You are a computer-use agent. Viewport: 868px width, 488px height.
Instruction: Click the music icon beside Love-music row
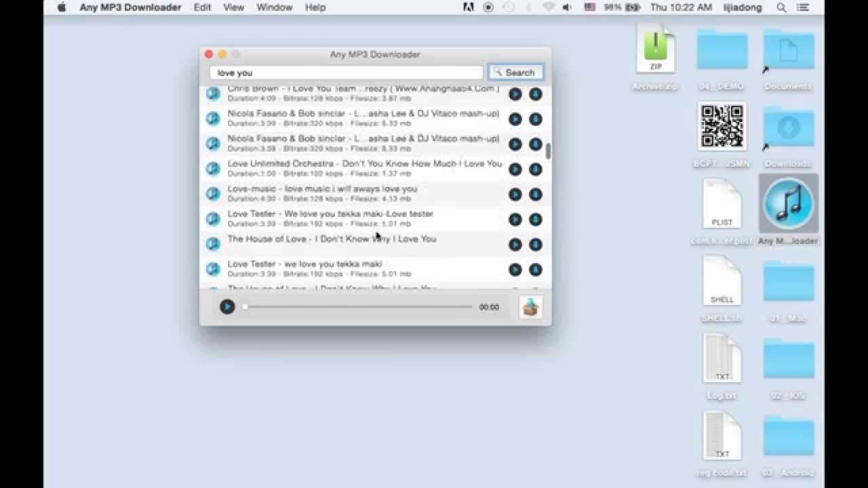tap(213, 194)
